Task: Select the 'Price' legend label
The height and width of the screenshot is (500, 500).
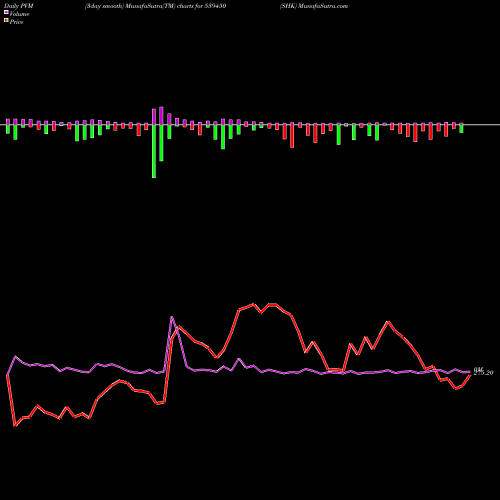Action: tap(16, 22)
